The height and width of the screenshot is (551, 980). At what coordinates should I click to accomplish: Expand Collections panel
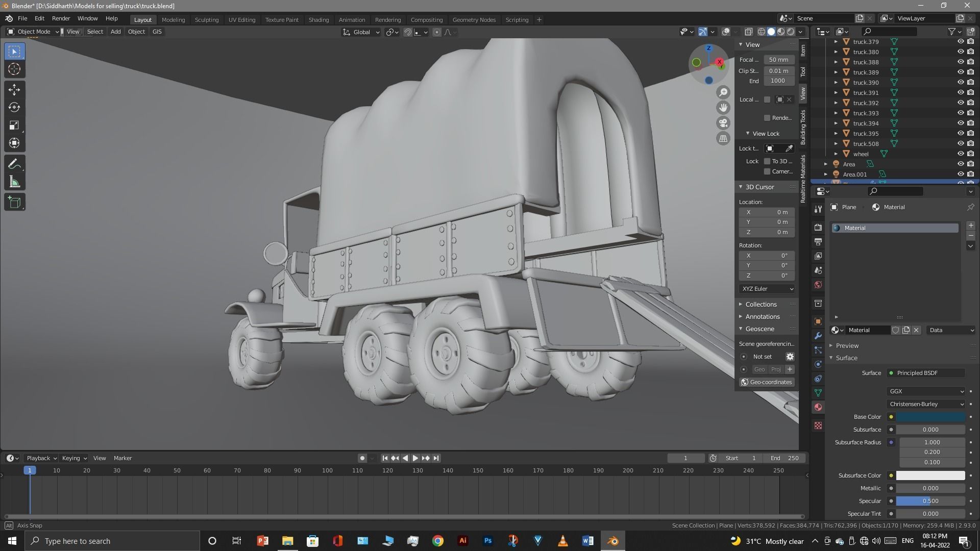[761, 305]
